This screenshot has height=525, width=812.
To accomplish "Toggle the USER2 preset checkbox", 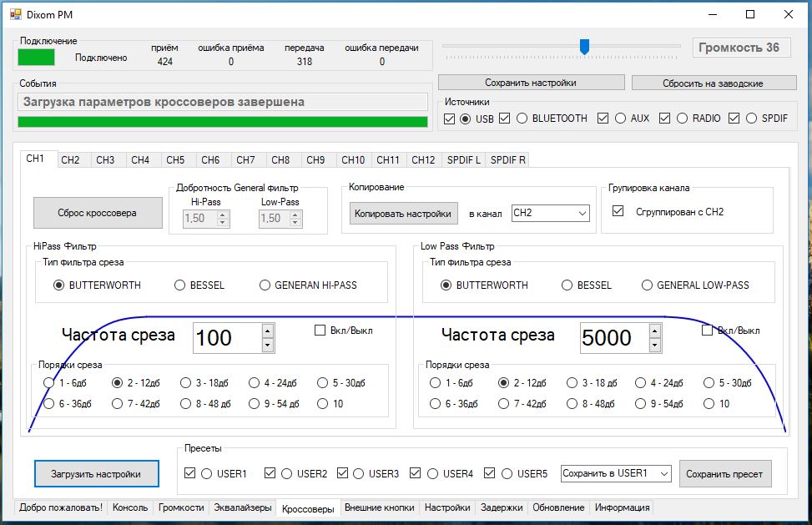I will point(270,473).
